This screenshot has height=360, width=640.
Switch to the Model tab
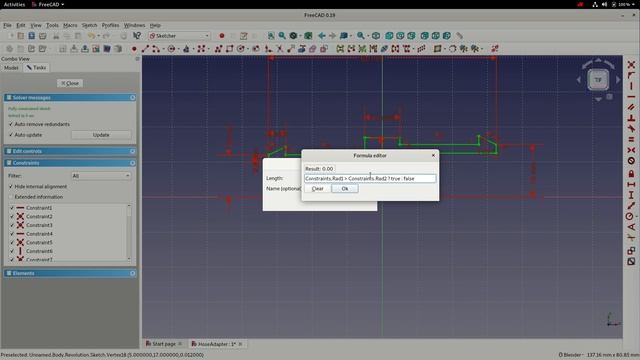11,68
